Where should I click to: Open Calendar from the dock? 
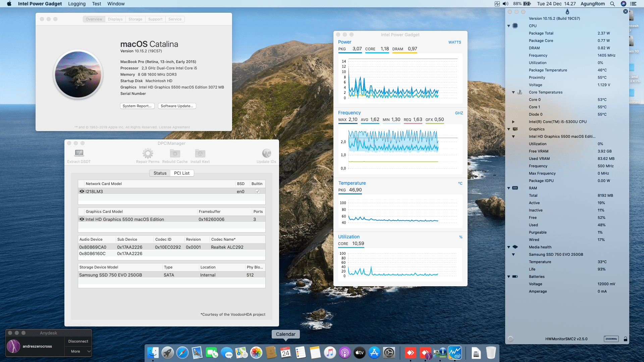(285, 353)
